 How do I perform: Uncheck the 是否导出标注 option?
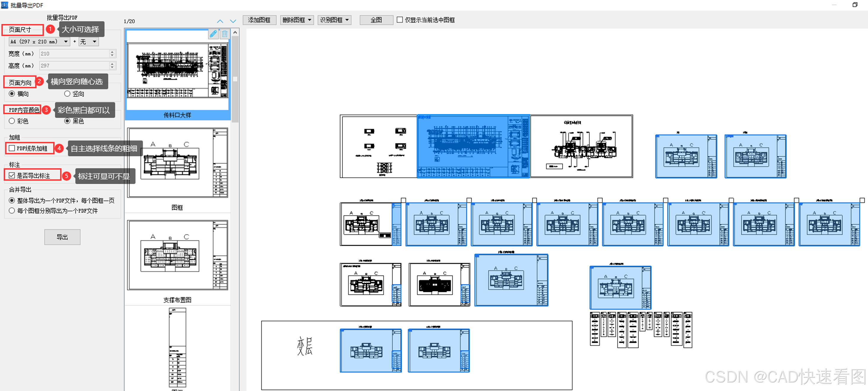coord(12,175)
